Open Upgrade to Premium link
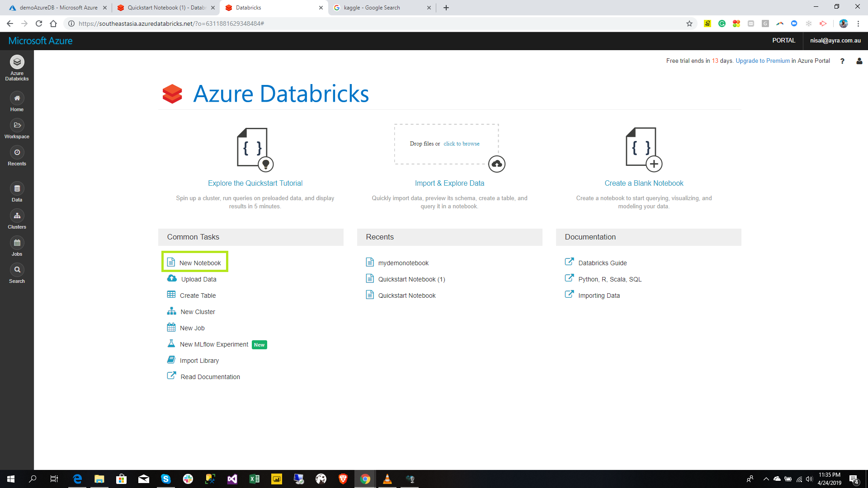Screen dimensions: 868x488 [762, 61]
